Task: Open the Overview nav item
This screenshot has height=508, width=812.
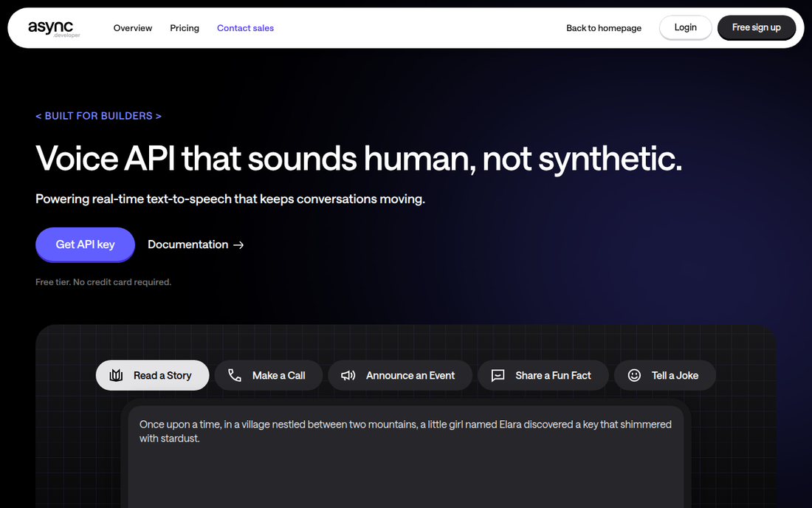Action: coord(133,28)
